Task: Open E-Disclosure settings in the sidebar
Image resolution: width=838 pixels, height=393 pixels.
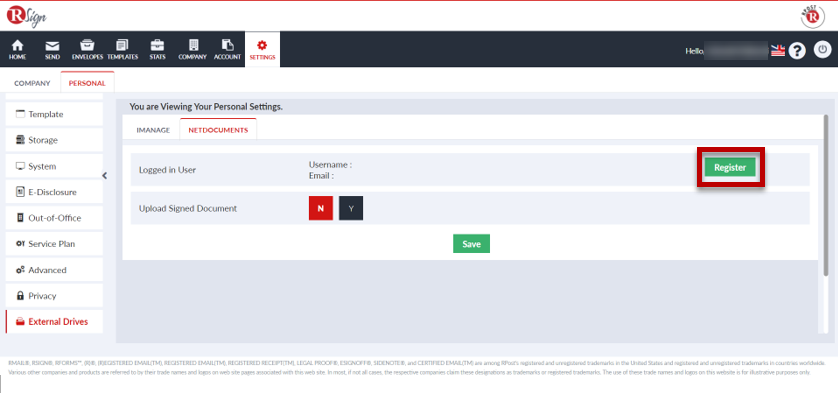Action: point(54,192)
